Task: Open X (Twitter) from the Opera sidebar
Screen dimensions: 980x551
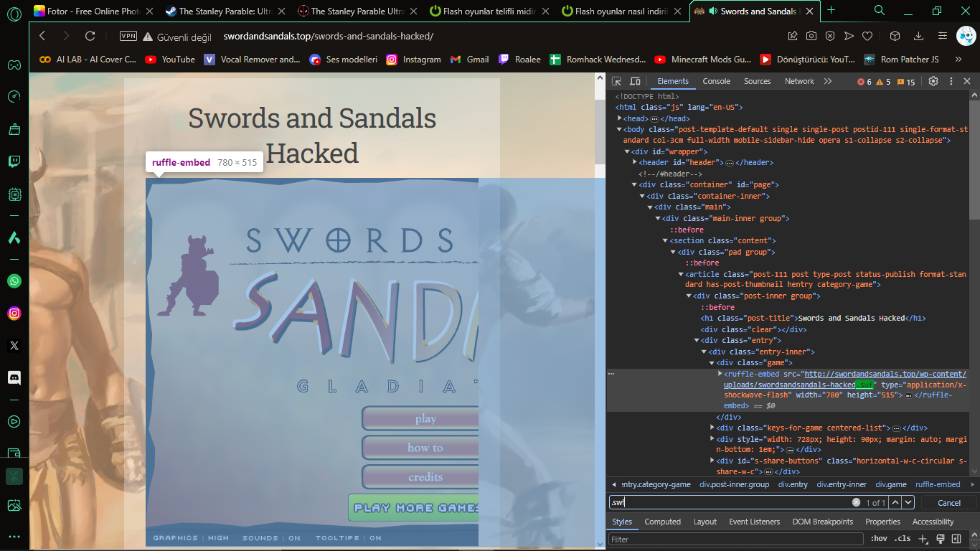Action: point(14,345)
